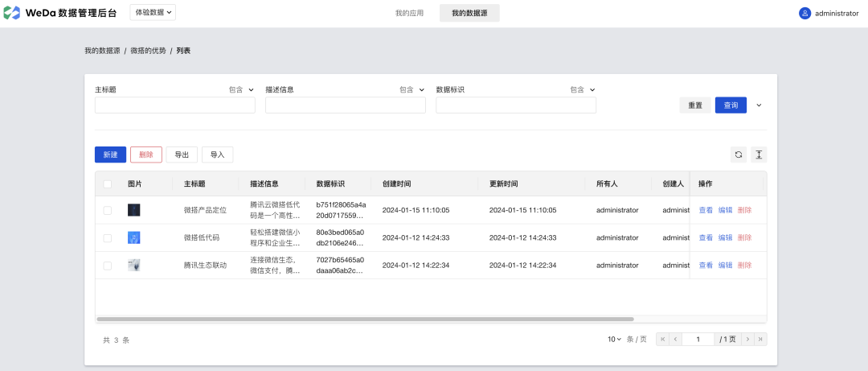The image size is (868, 371).
Task: Check the 腾讯生态联动 row checkbox
Action: 108,266
